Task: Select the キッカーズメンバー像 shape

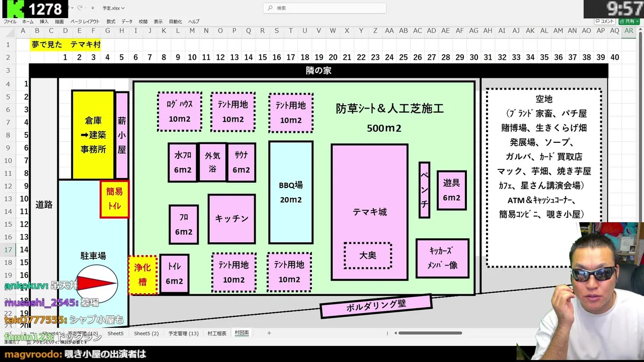Action: (x=442, y=258)
